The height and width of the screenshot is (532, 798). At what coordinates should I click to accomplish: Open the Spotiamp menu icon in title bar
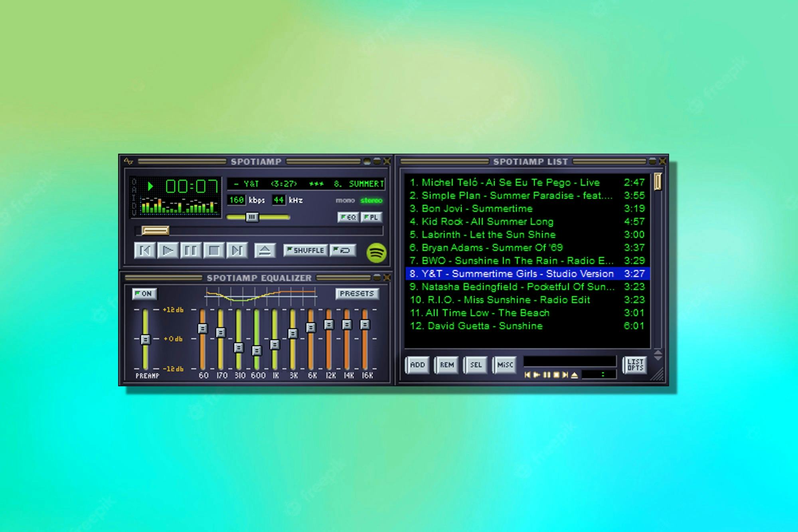tap(128, 161)
